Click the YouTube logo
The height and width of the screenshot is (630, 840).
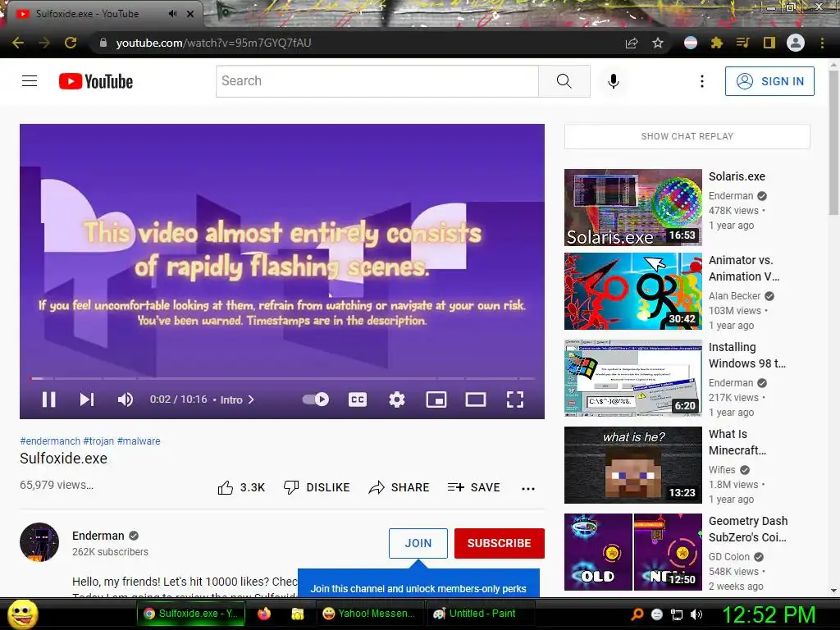coord(96,81)
